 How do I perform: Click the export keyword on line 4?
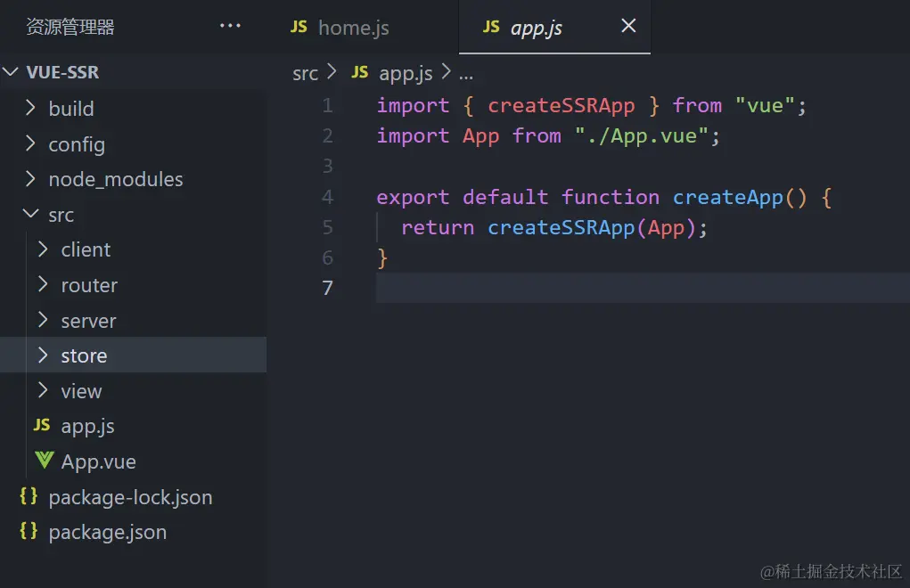coord(413,198)
